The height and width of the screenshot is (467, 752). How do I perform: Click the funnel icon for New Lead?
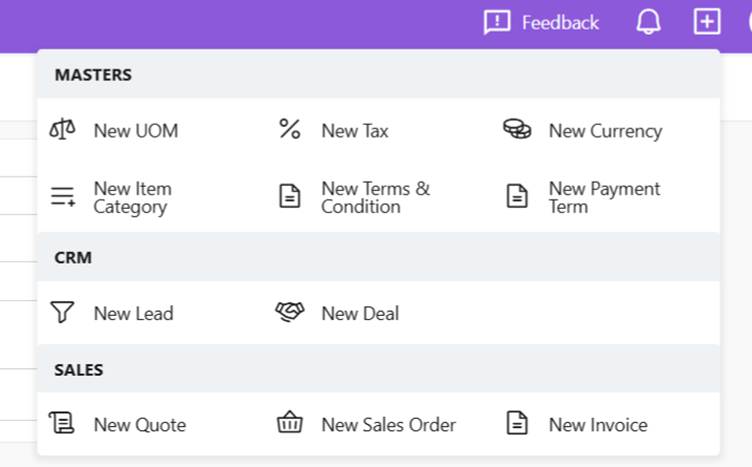click(x=62, y=313)
